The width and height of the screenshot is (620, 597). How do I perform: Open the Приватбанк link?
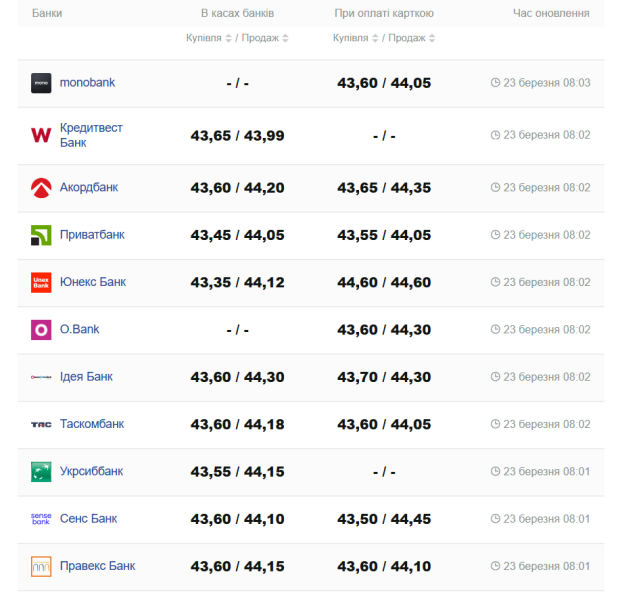pos(92,235)
